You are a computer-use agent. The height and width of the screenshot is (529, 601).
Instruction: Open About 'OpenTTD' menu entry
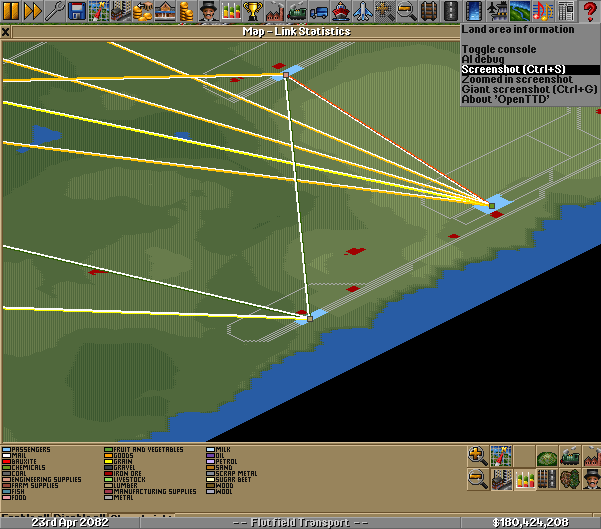(530, 99)
